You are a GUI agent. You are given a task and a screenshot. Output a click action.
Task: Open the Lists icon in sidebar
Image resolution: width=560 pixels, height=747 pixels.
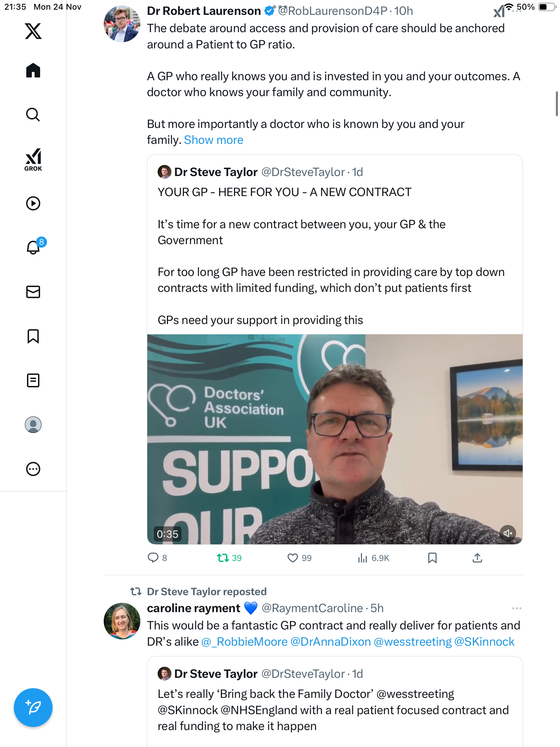tap(33, 380)
